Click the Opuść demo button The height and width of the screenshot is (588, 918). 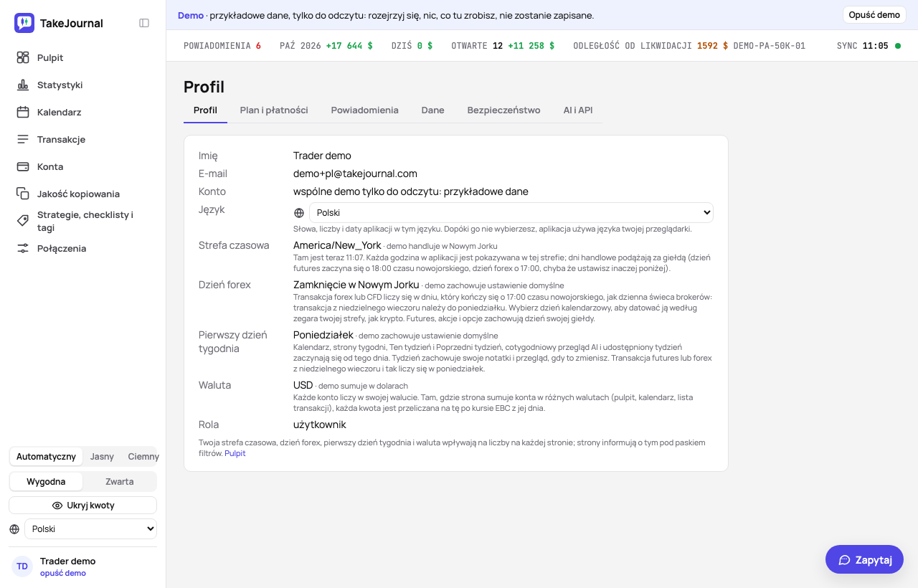pyautogui.click(x=874, y=15)
